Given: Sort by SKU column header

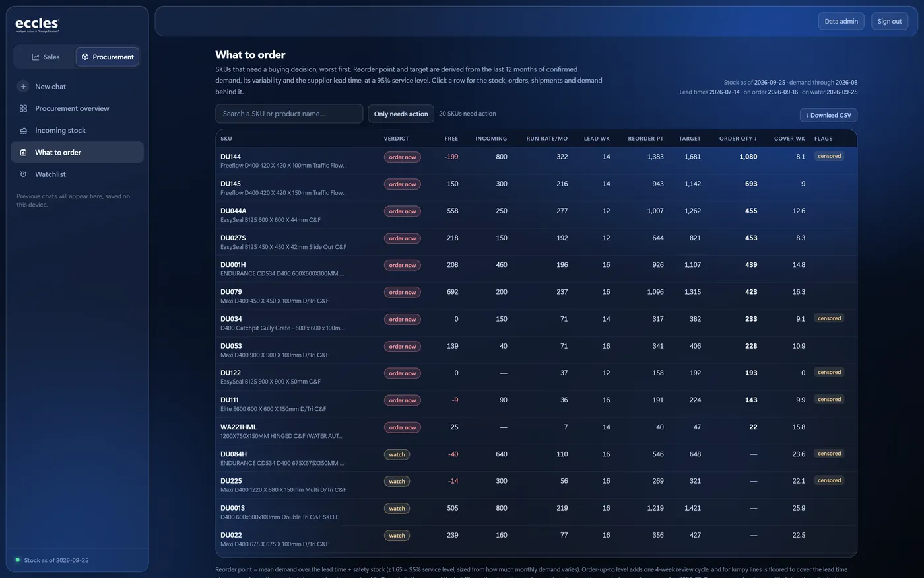Looking at the screenshot, I should [x=226, y=139].
